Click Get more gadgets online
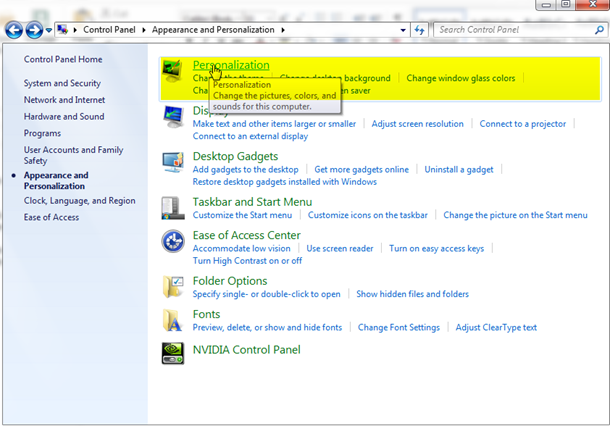Viewport: 610px width, 426px height. coord(361,170)
